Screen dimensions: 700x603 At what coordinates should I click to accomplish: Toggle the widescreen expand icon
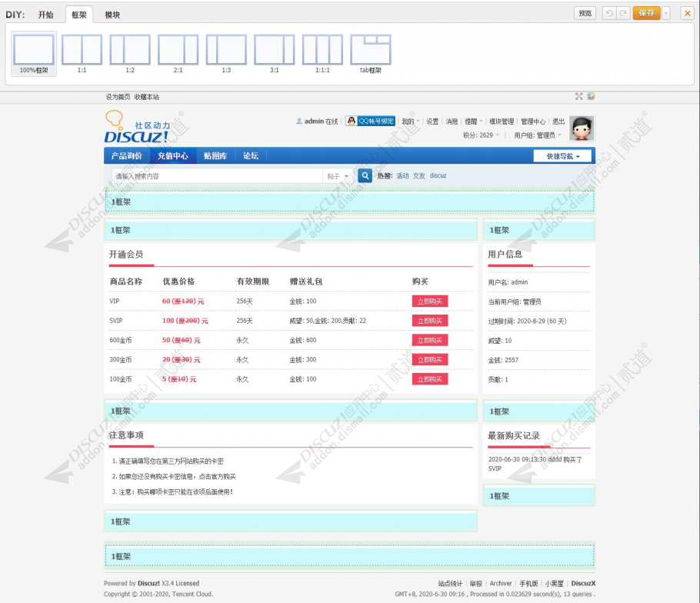coord(579,96)
